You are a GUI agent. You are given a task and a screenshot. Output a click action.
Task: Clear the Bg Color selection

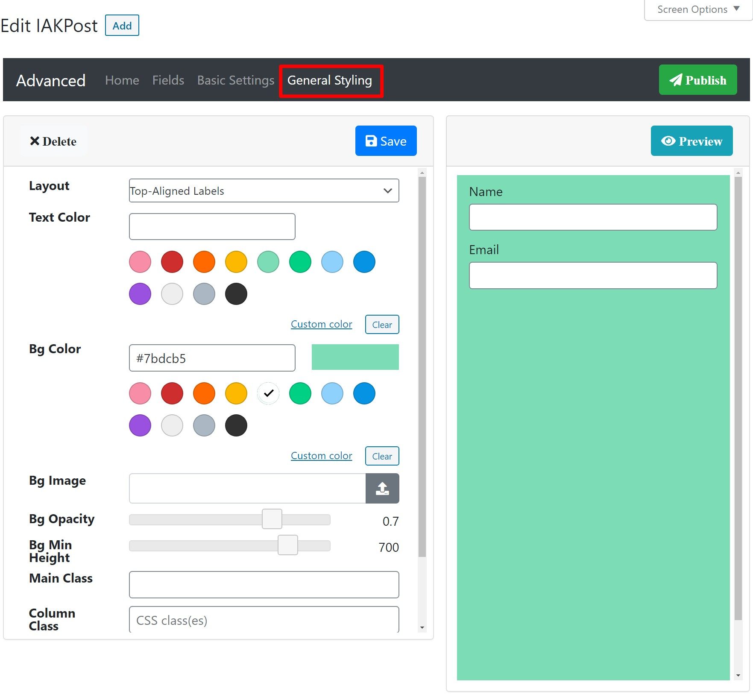click(382, 456)
